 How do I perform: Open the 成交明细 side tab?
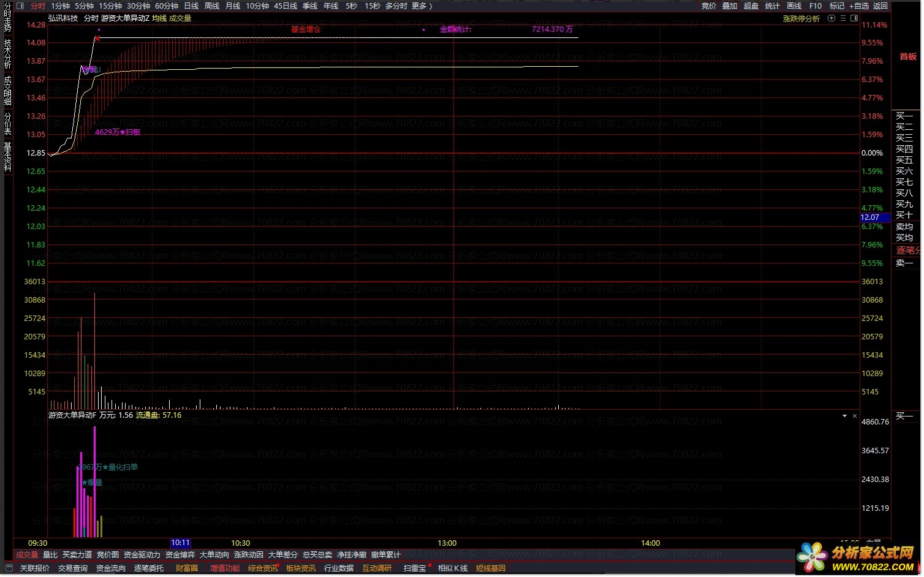(8, 90)
